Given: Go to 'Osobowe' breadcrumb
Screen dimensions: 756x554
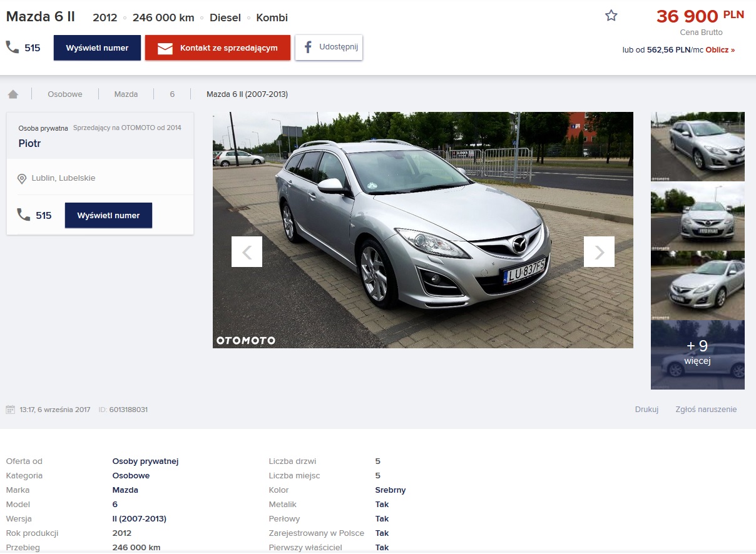Looking at the screenshot, I should point(65,94).
